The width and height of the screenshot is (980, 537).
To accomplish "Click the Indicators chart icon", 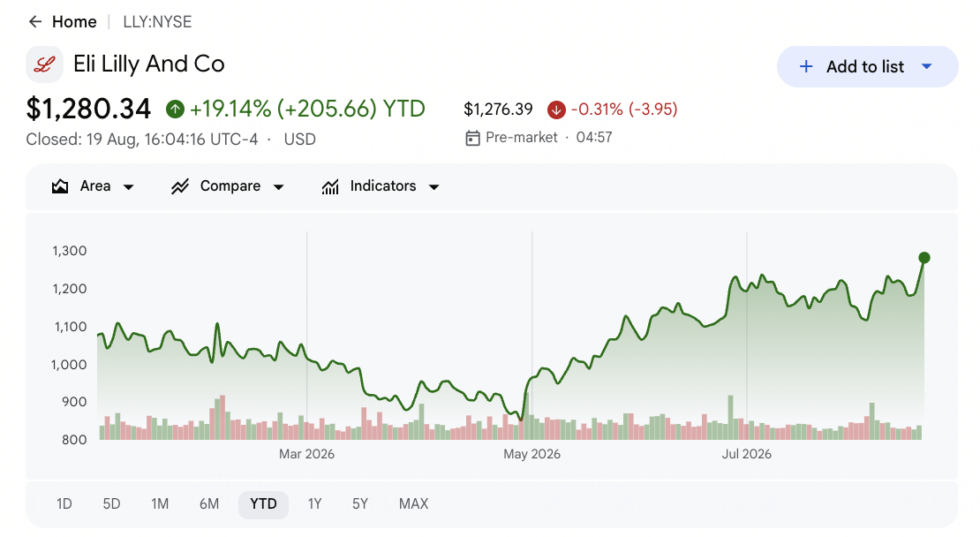I will (x=330, y=186).
